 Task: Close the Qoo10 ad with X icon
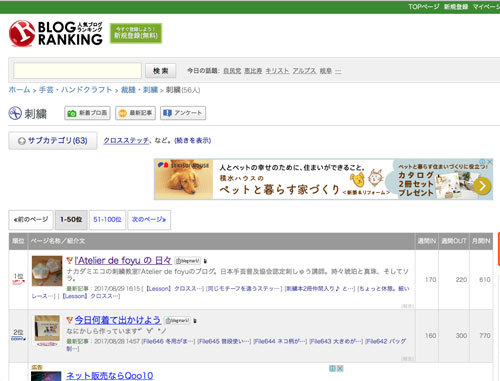340,368
